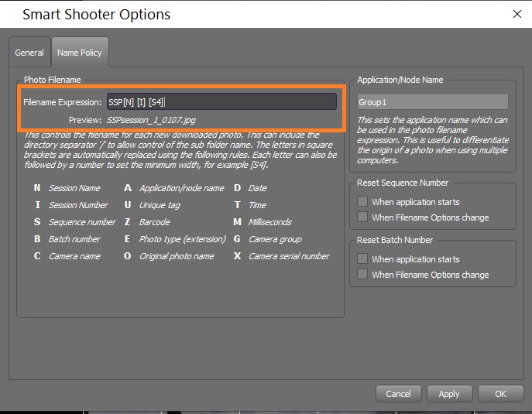Screen dimensions: 532x414
Task: Confirm the settings with the OK button
Action: pyautogui.click(x=500, y=394)
